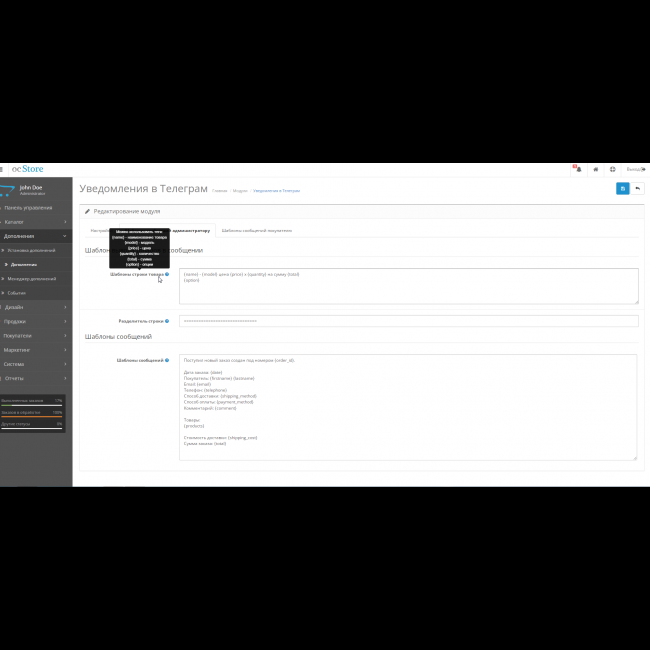Screen dimensions: 650x650
Task: Open the Отчеты sidebar menu
Action: point(35,378)
